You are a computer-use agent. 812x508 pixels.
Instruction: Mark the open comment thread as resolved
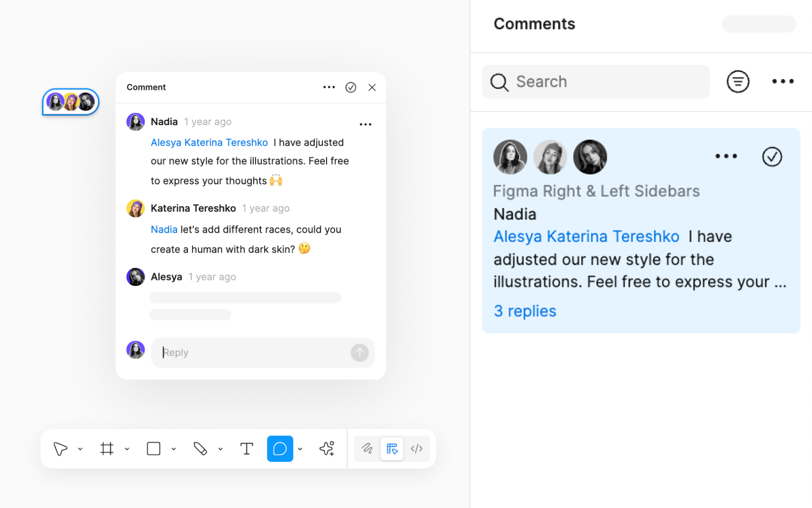pos(351,87)
